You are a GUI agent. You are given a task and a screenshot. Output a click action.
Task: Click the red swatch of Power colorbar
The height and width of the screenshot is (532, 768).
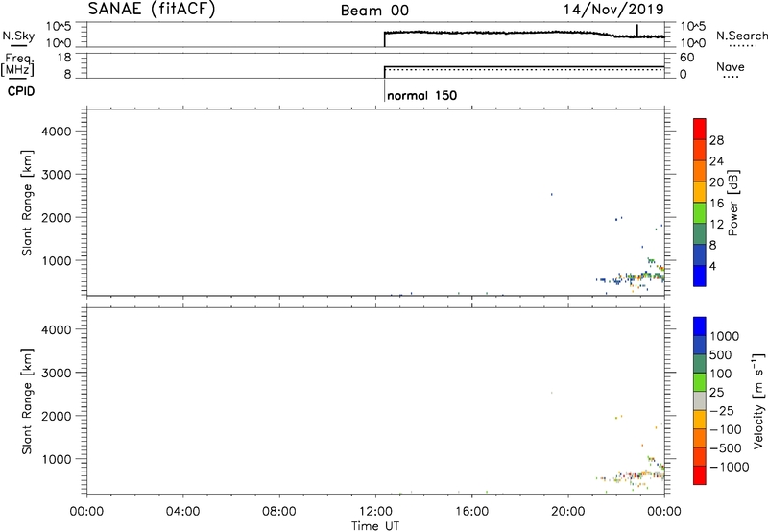tap(700, 129)
